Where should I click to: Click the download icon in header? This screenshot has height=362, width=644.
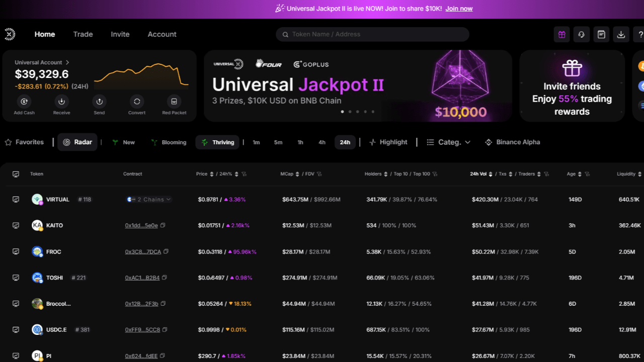coord(621,34)
